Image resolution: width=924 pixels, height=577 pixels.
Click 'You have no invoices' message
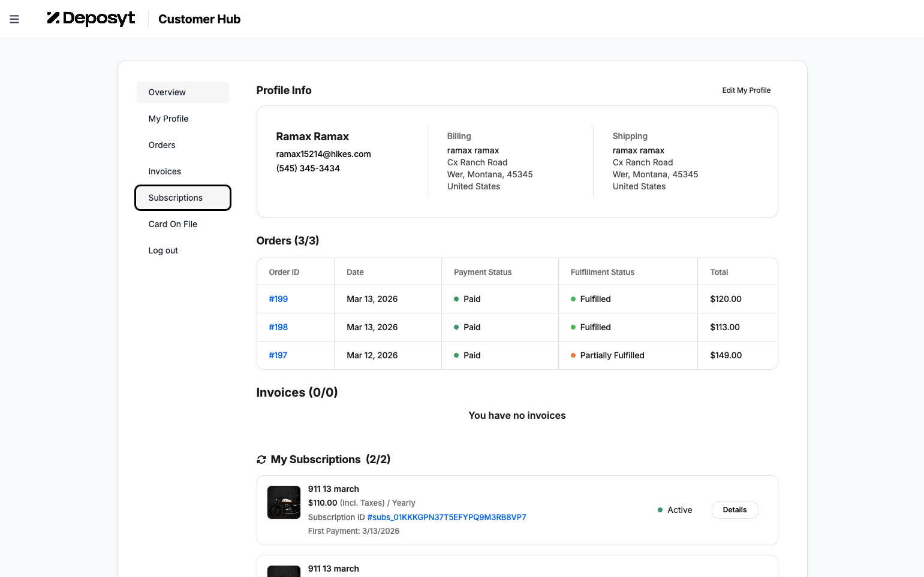tap(517, 415)
